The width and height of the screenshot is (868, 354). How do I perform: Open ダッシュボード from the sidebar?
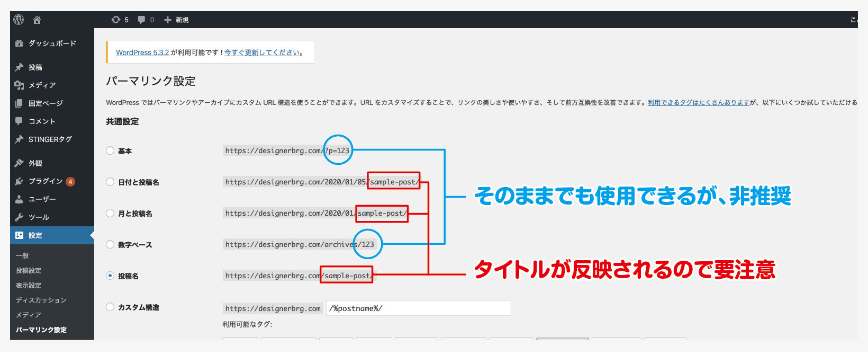tap(52, 43)
